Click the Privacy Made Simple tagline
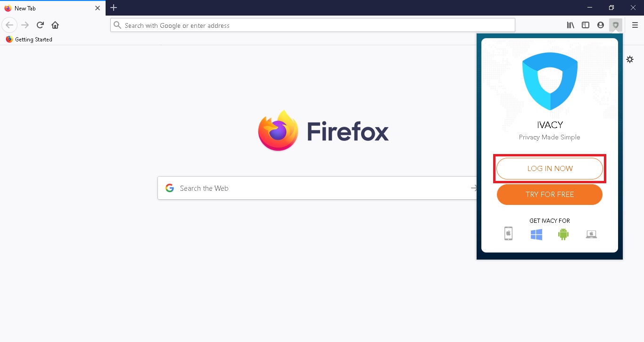The height and width of the screenshot is (342, 644). pos(550,137)
